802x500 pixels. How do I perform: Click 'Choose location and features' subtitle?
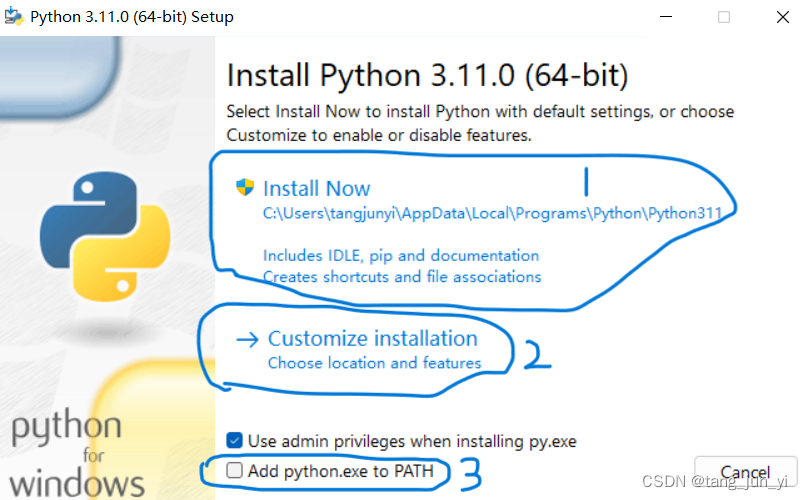(x=374, y=363)
